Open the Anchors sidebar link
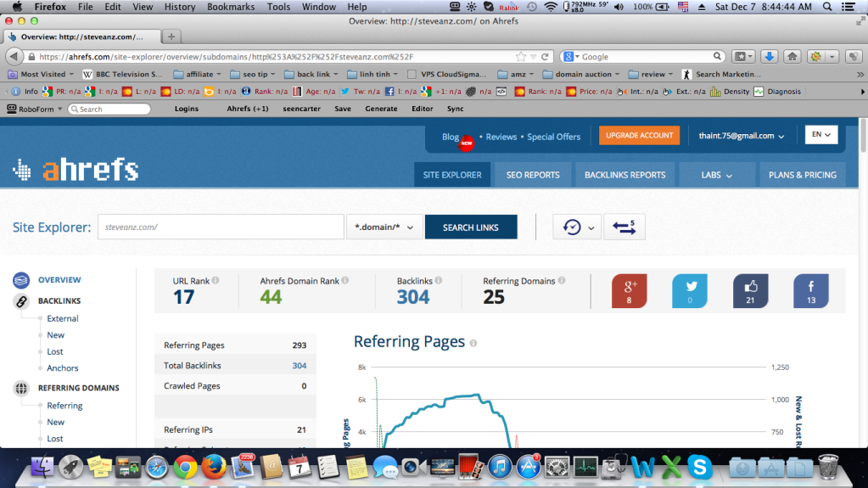Screen dimensions: 868x488 pos(63,367)
